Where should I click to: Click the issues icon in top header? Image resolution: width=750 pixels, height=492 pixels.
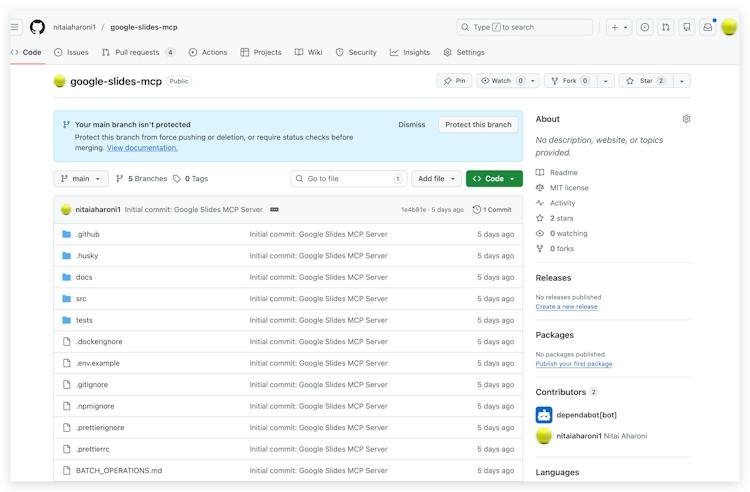click(644, 27)
